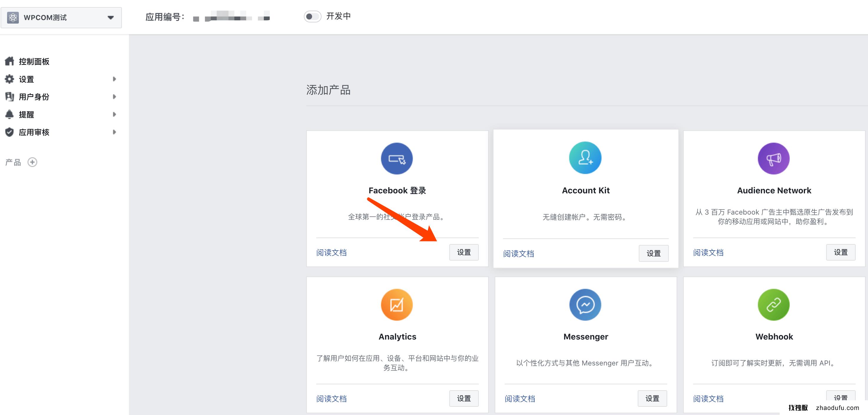The image size is (868, 415).
Task: Click the Audience Network megaphone icon
Action: (774, 159)
